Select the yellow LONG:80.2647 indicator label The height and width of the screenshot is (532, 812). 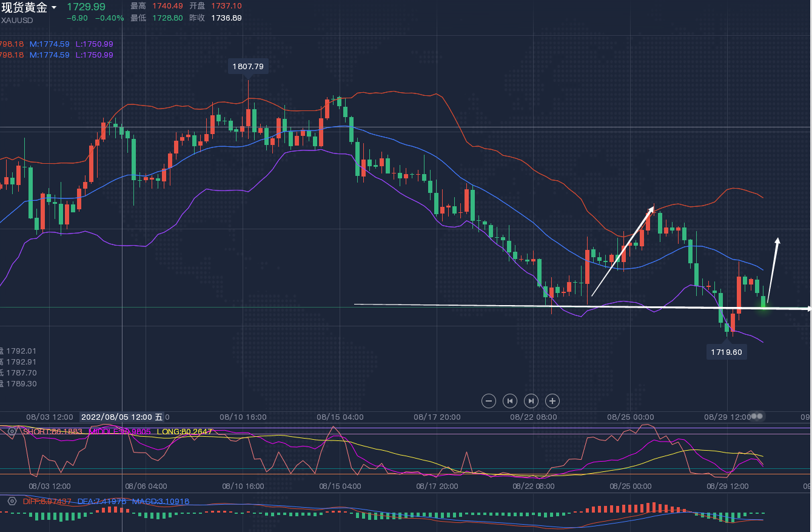click(x=184, y=431)
